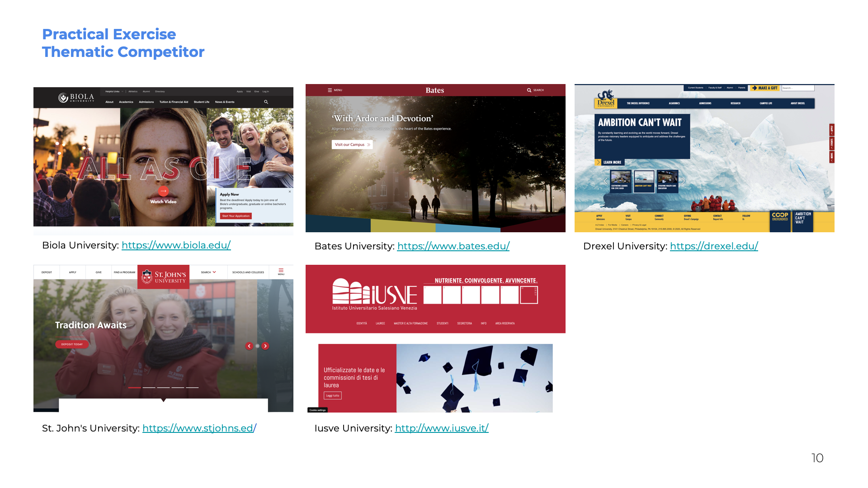Select Academics in the Biola menu
868x488 pixels.
(126, 102)
